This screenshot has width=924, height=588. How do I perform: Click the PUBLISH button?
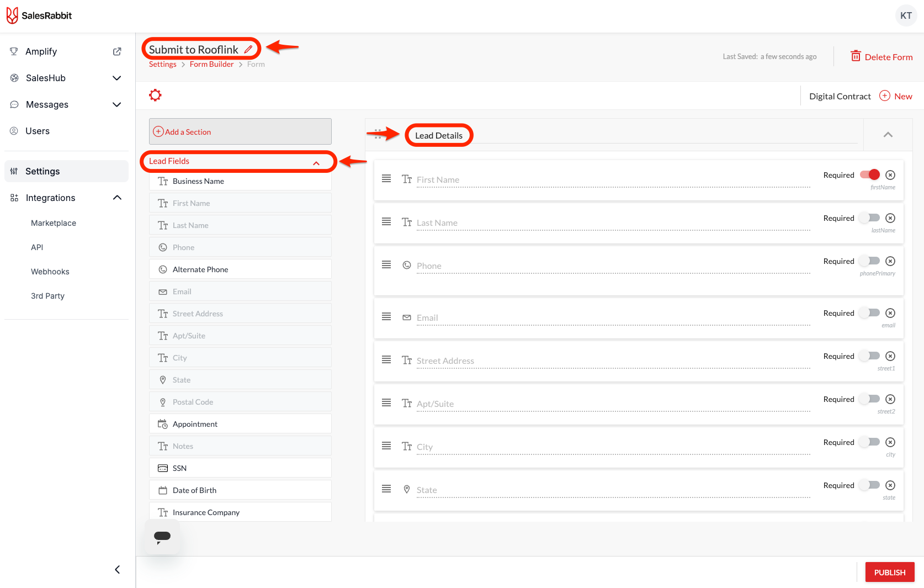click(889, 572)
